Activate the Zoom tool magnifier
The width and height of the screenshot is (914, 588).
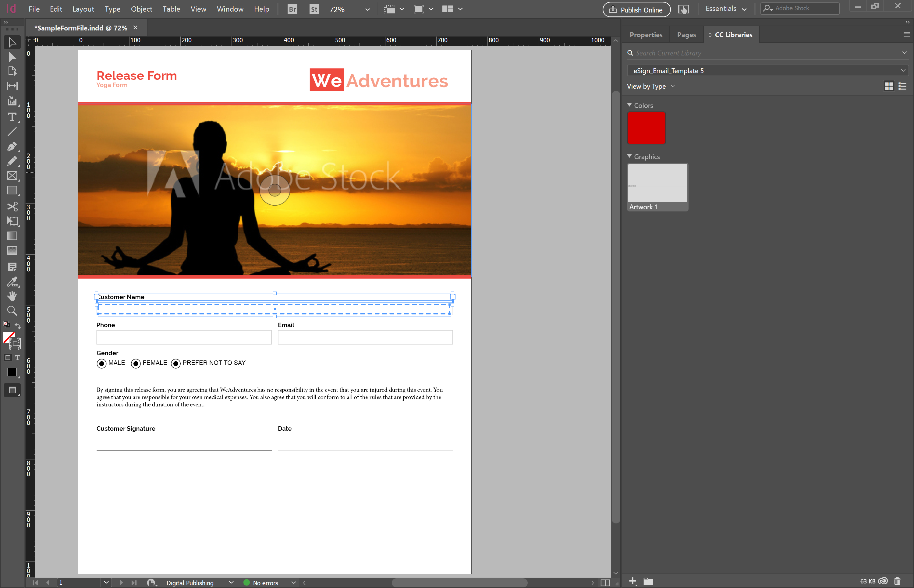[x=12, y=311]
